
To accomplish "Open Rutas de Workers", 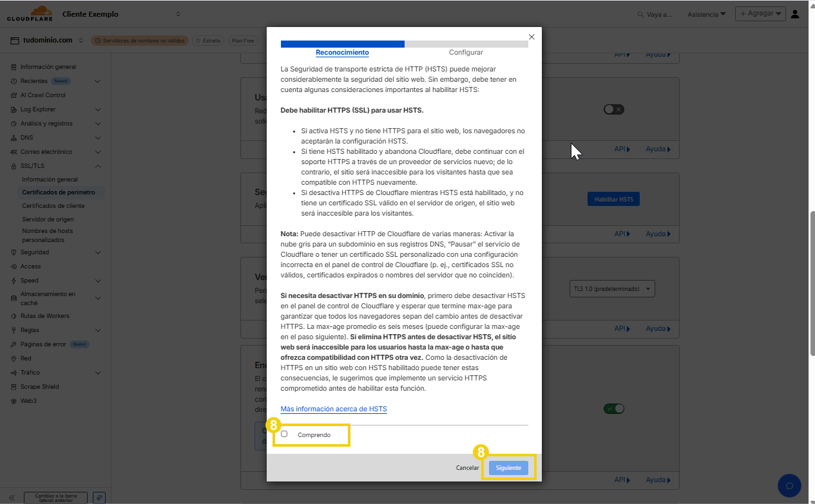I will point(44,315).
